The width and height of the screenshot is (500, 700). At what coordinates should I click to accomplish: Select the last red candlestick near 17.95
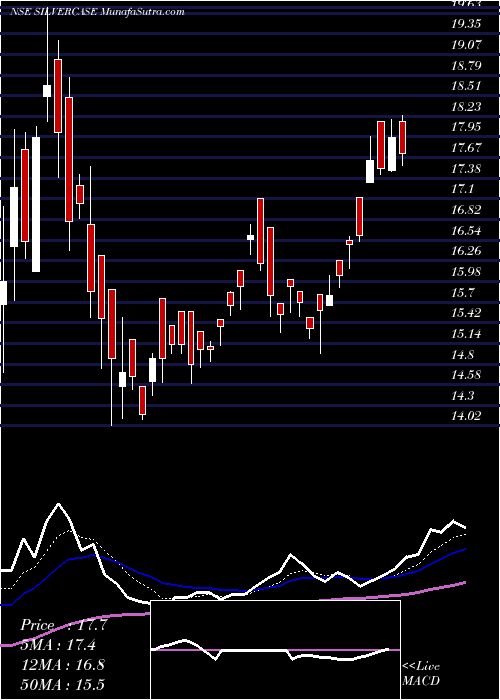coord(402,138)
